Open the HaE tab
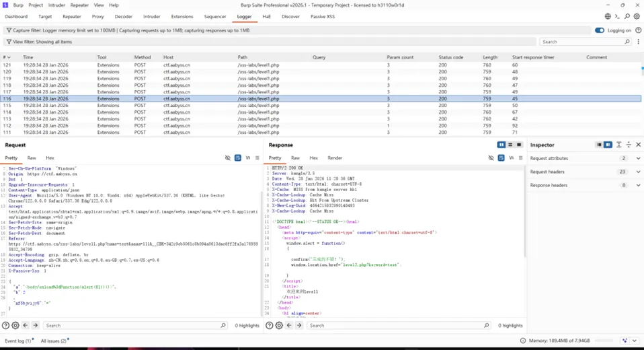 pos(267,17)
